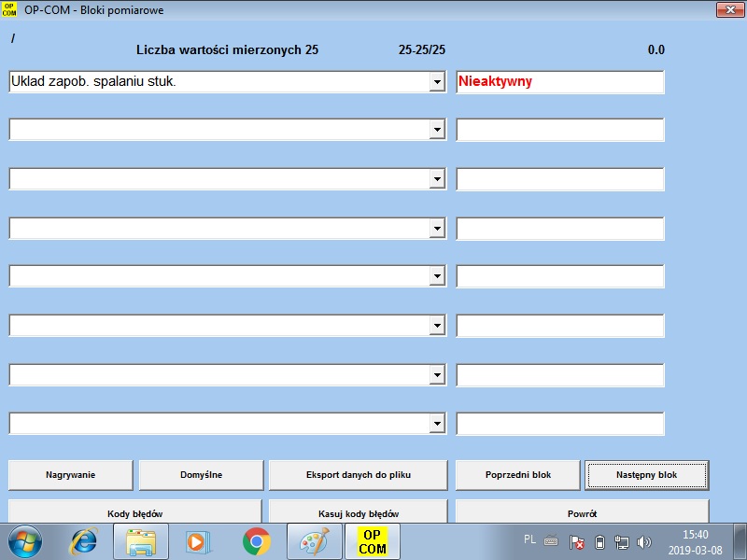Click Eksport danych do pliku

358,475
